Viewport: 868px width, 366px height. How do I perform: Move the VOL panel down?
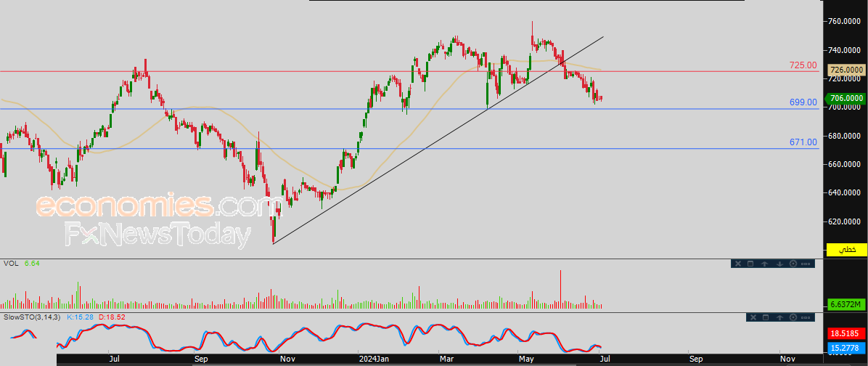[779, 264]
